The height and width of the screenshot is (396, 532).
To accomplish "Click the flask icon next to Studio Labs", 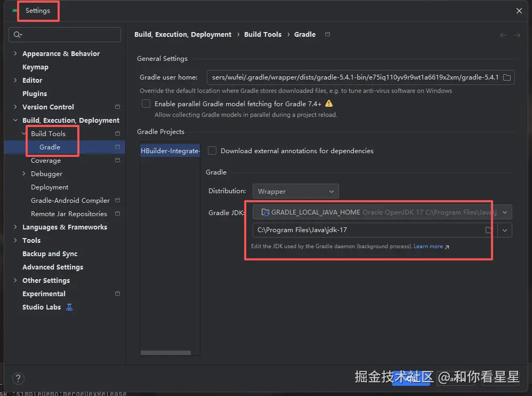I will point(69,307).
